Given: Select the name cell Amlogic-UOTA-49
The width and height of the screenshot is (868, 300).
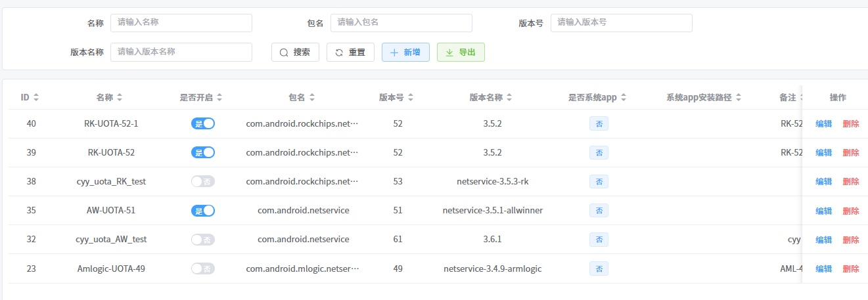Looking at the screenshot, I should pos(111,268).
